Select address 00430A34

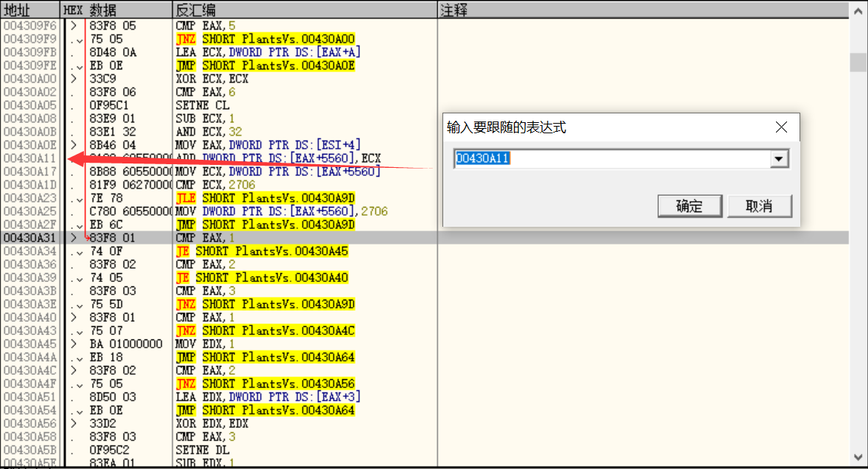(30, 251)
